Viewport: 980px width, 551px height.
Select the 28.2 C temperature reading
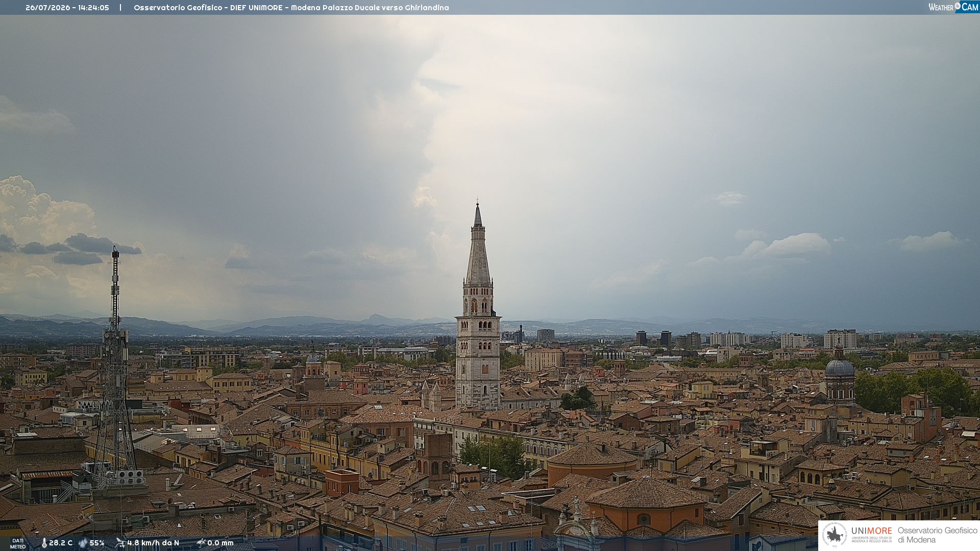(x=61, y=543)
